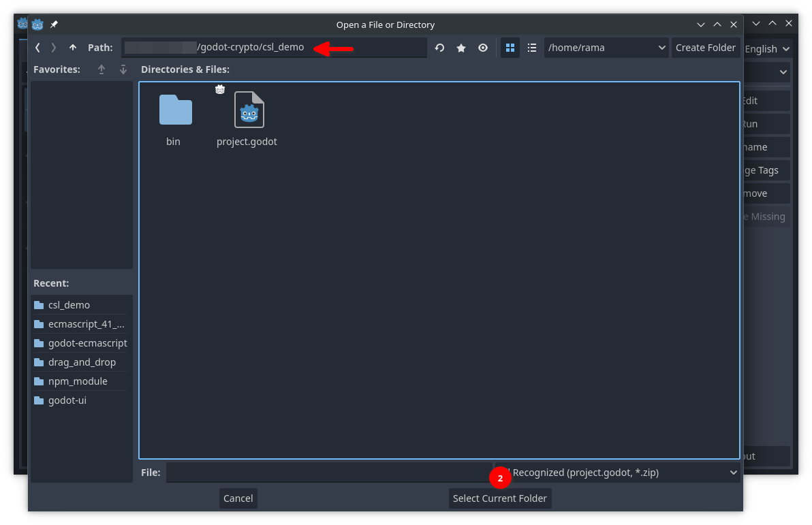Click Remove button in background Project Manager

(766, 193)
